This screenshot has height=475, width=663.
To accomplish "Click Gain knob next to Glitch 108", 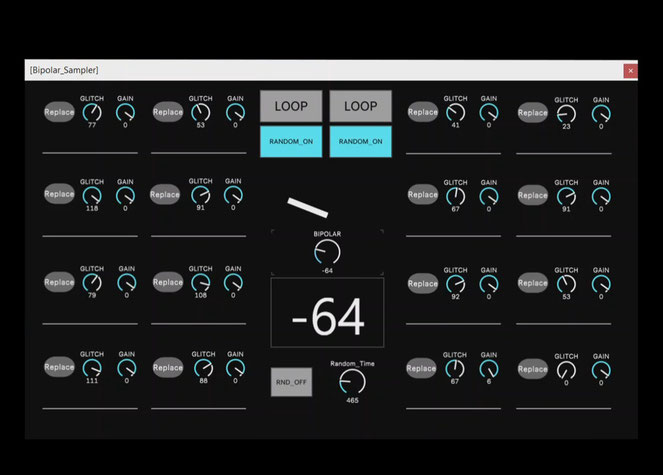I will [x=233, y=283].
